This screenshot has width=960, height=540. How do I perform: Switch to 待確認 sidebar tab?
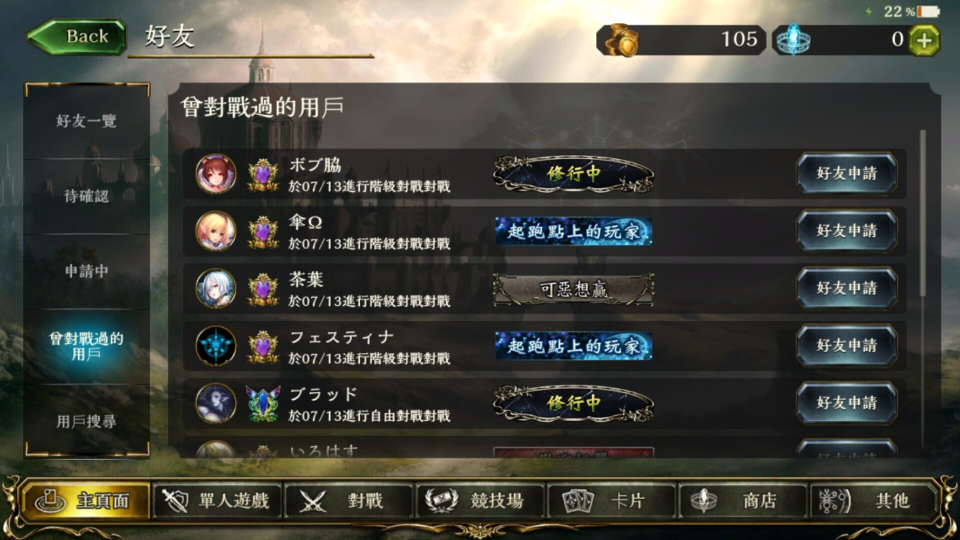(86, 197)
